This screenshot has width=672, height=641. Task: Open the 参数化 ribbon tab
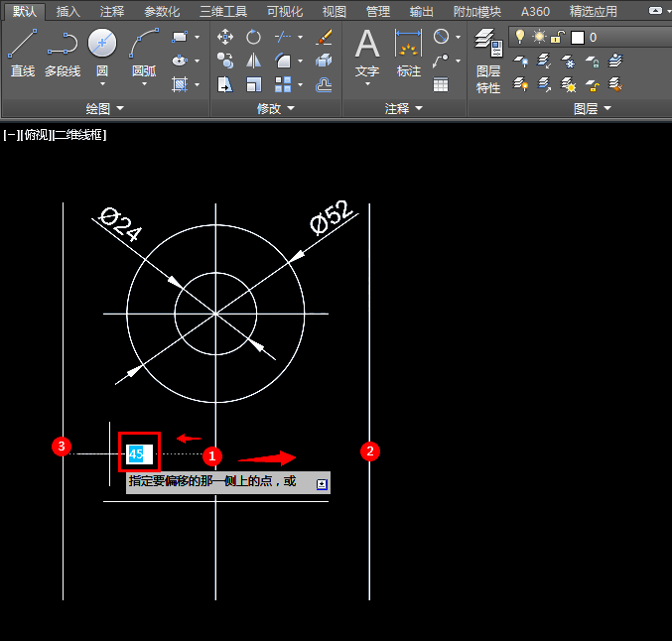coord(162,12)
